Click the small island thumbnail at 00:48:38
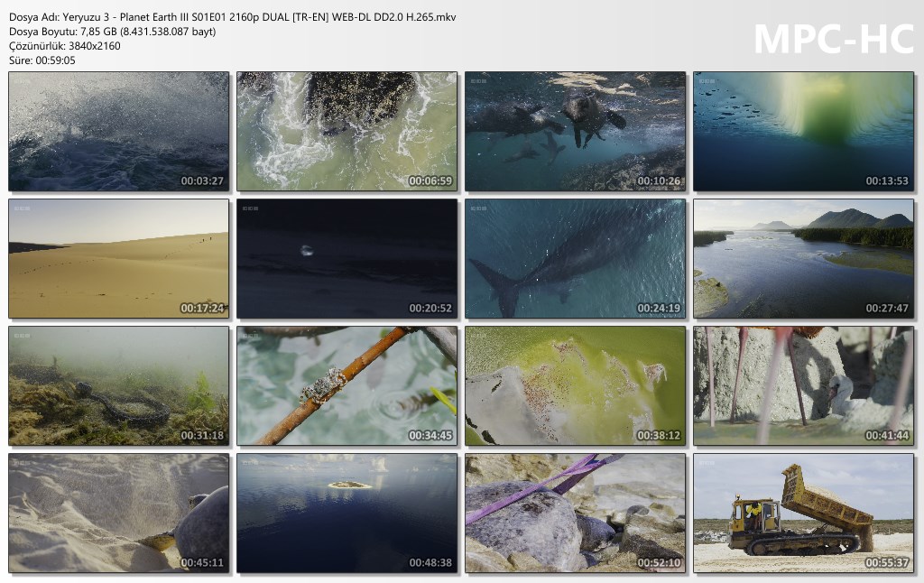The width and height of the screenshot is (924, 583). [x=347, y=514]
